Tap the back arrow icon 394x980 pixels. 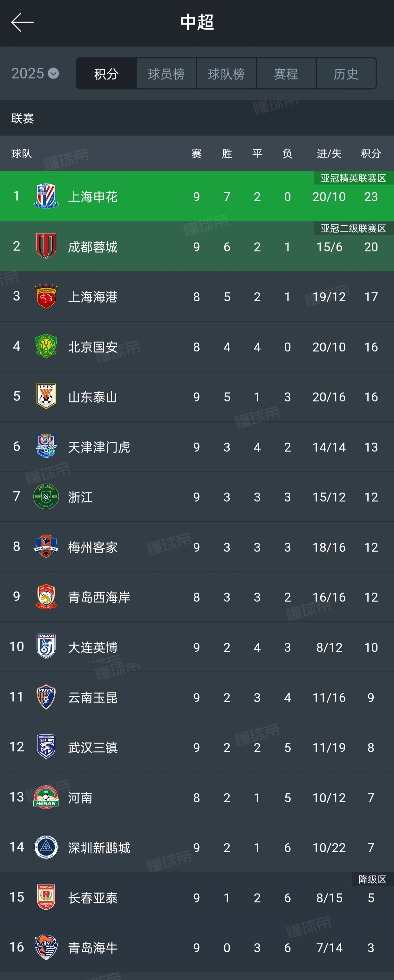pos(22,23)
